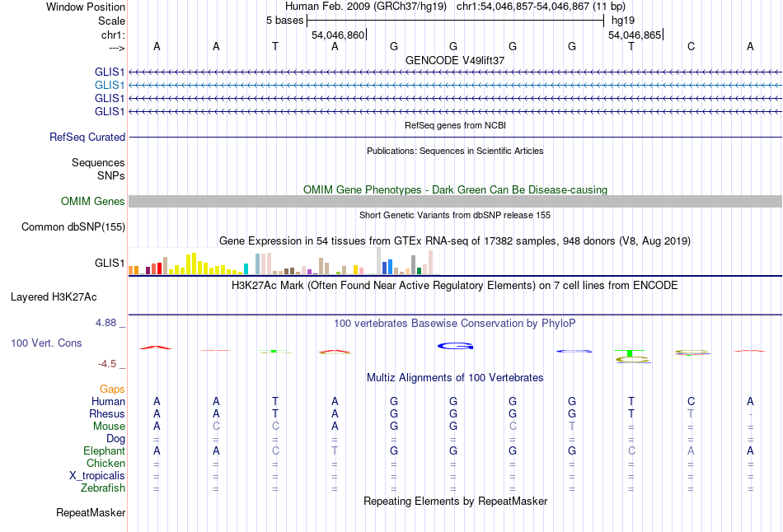Click the 'RefSeq genes from NCBI' title
Screen dimensions: 783x532
455,125
